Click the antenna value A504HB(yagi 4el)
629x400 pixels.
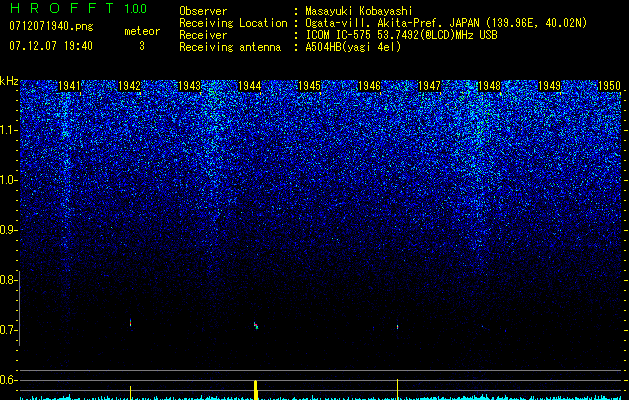(x=353, y=47)
